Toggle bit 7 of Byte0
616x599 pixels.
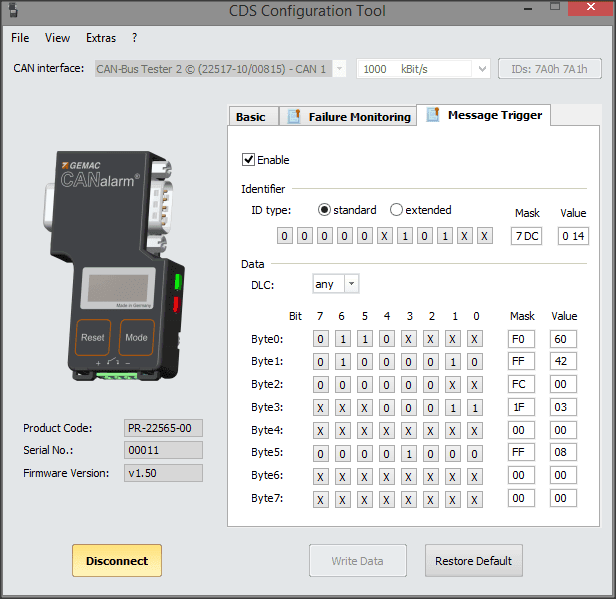[x=320, y=339]
